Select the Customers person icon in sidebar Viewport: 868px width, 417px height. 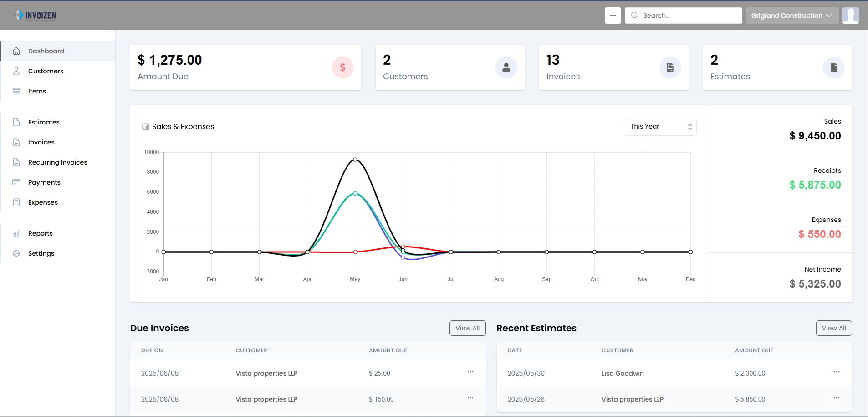[17, 71]
